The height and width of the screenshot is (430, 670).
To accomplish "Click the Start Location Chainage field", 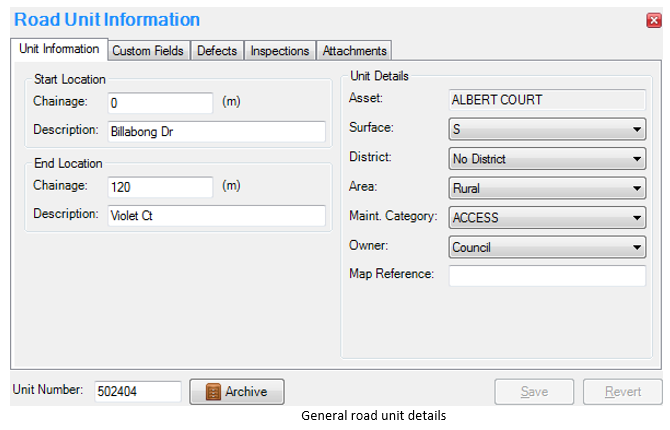I will pyautogui.click(x=160, y=103).
